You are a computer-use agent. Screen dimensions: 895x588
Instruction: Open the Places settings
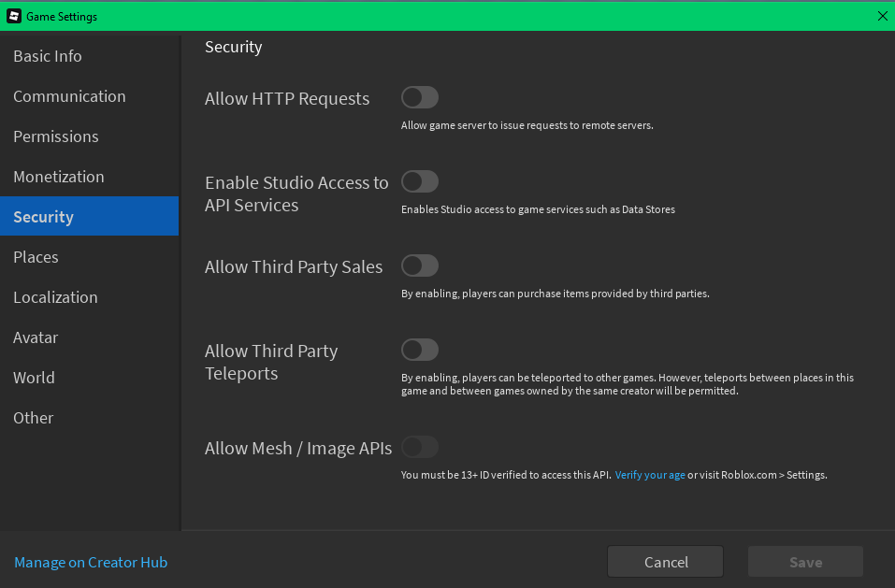tap(36, 257)
